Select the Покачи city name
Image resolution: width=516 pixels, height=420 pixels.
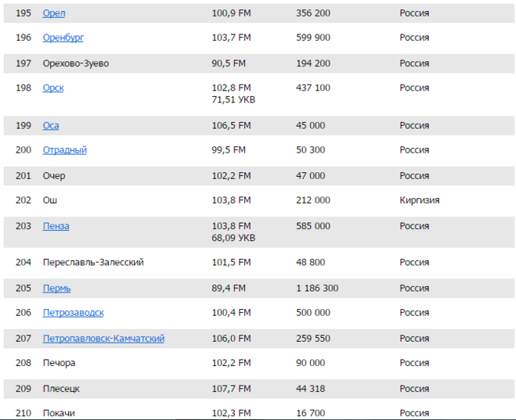(59, 413)
